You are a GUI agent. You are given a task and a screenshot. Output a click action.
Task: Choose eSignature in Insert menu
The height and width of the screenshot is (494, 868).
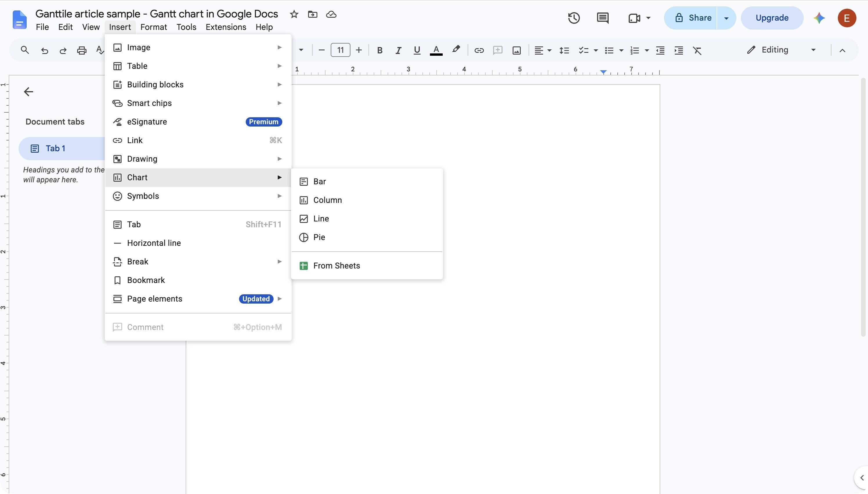[198, 122]
